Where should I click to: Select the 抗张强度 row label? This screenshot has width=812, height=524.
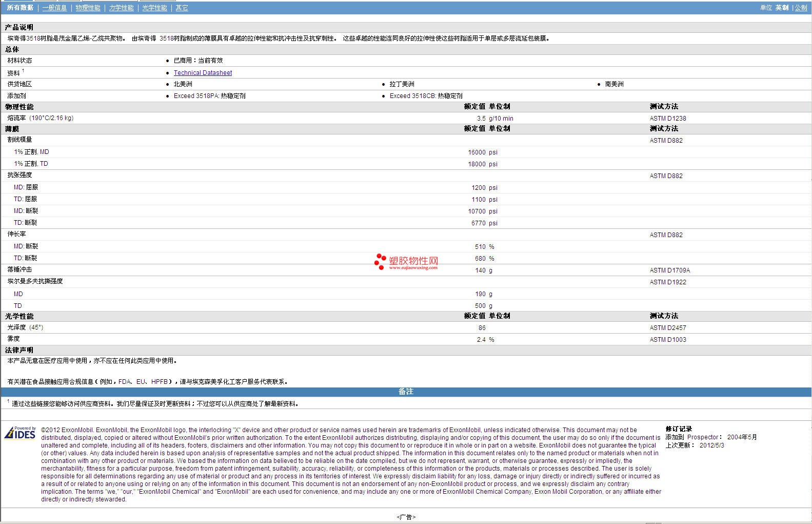tap(19, 175)
